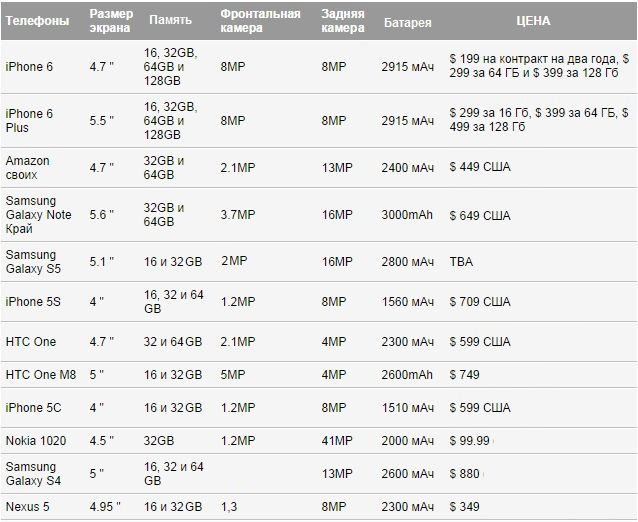Select the "1560 мАч" battery cell
This screenshot has height=522, width=638.
408,301
